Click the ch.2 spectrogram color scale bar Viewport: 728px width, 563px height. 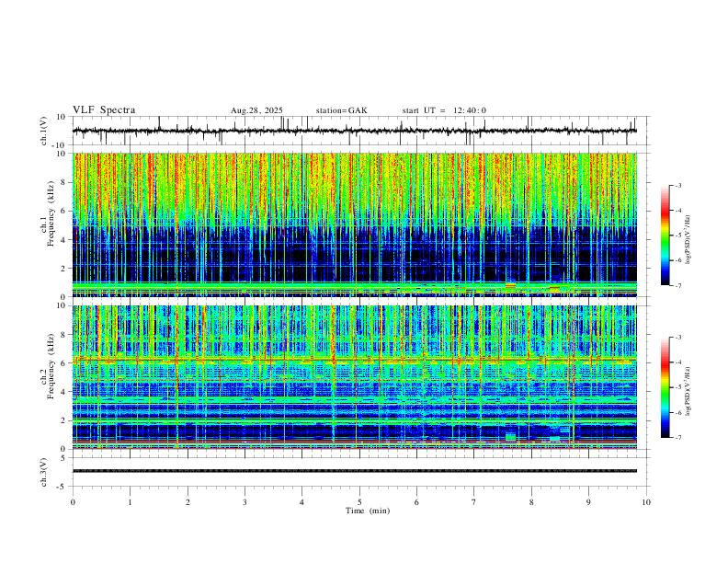665,387
